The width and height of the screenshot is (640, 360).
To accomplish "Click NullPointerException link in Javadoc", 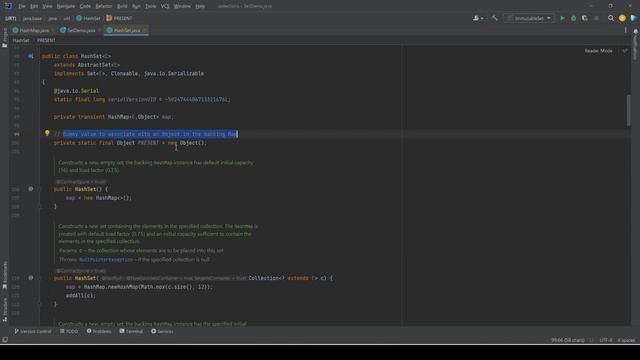I will 106,260.
